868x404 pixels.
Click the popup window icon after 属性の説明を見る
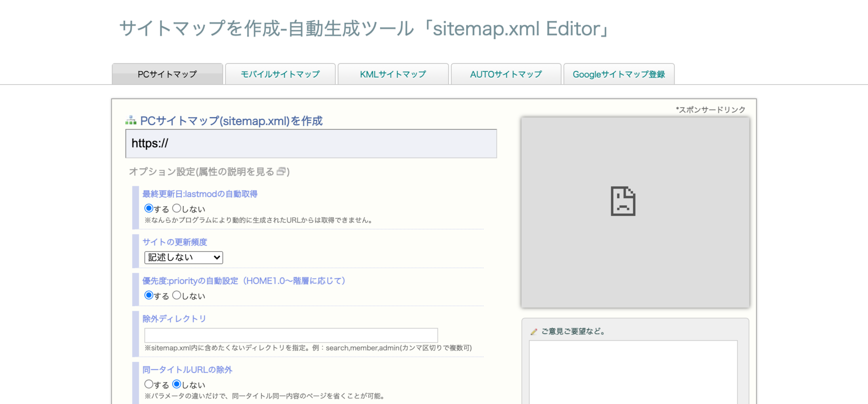tap(281, 171)
